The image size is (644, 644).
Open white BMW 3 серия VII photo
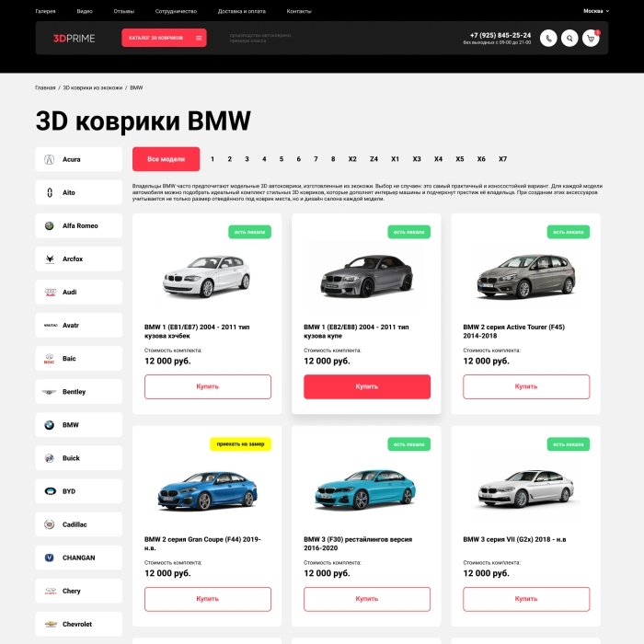(526, 489)
